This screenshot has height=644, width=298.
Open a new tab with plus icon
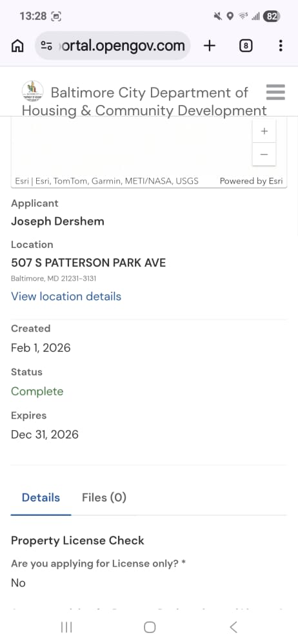pyautogui.click(x=210, y=46)
